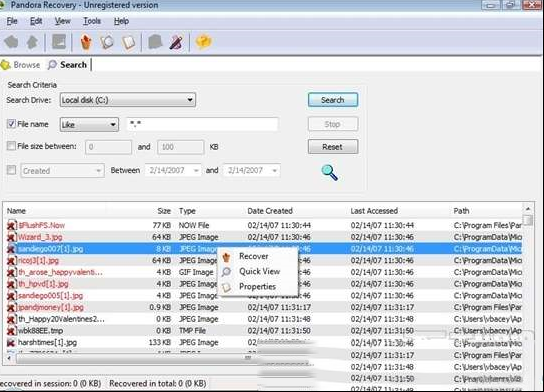The height and width of the screenshot is (392, 544).
Task: Switch to the Browse tab
Action: click(21, 65)
